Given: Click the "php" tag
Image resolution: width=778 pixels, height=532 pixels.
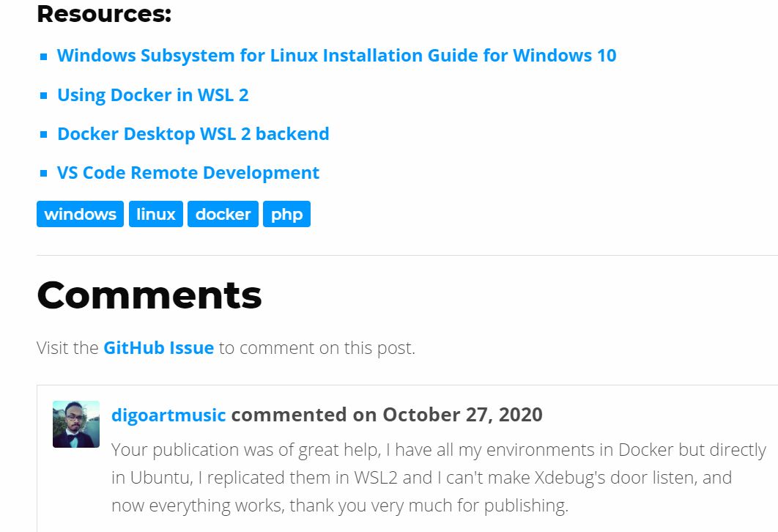Looking at the screenshot, I should click(x=286, y=214).
